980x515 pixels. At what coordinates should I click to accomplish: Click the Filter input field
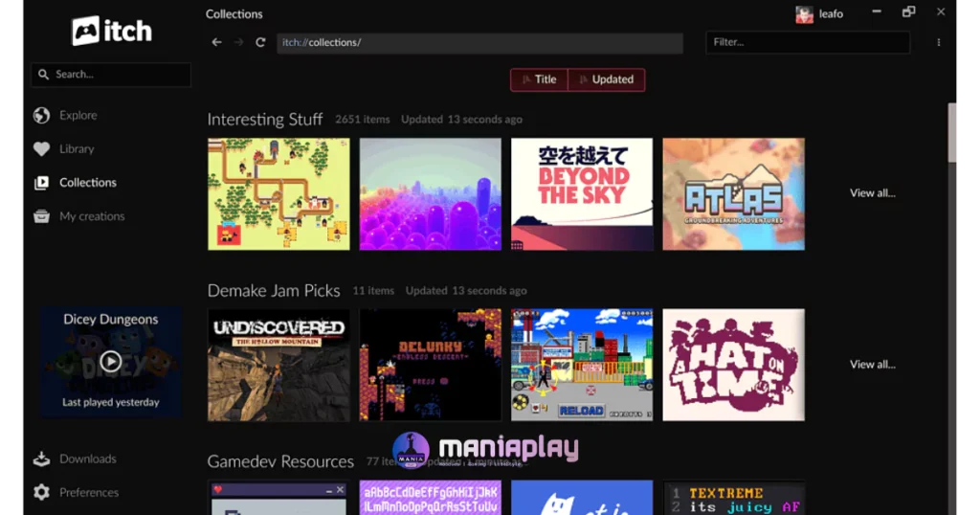pyautogui.click(x=808, y=42)
